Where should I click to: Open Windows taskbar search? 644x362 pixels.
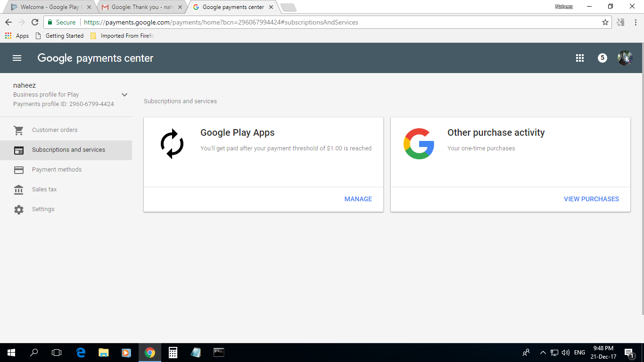tap(34, 353)
